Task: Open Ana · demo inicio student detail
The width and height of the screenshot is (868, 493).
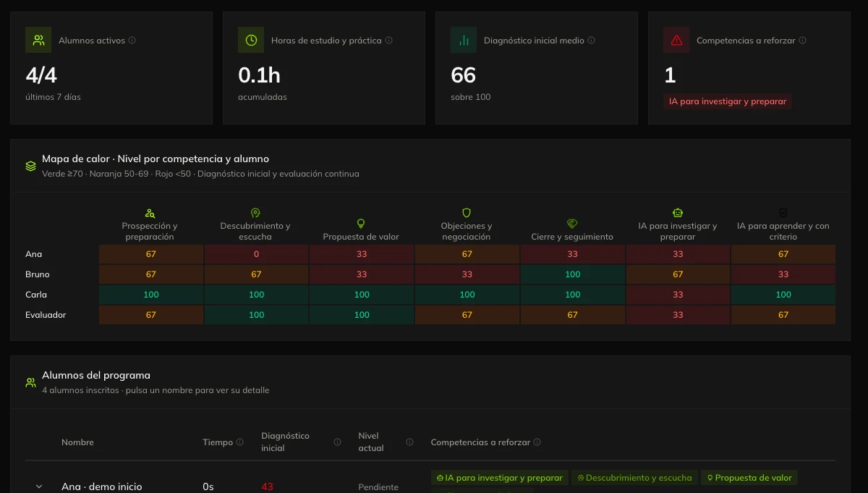Action: pyautogui.click(x=102, y=486)
